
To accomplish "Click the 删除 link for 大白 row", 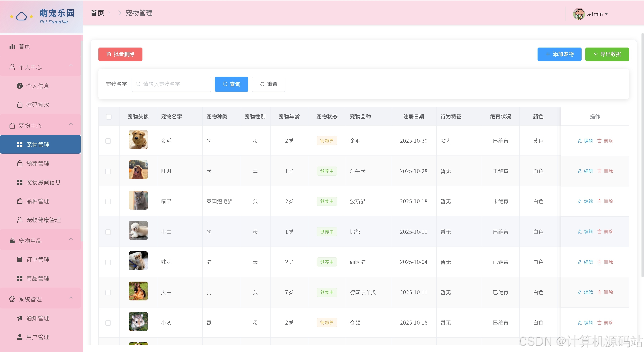I will [x=605, y=292].
